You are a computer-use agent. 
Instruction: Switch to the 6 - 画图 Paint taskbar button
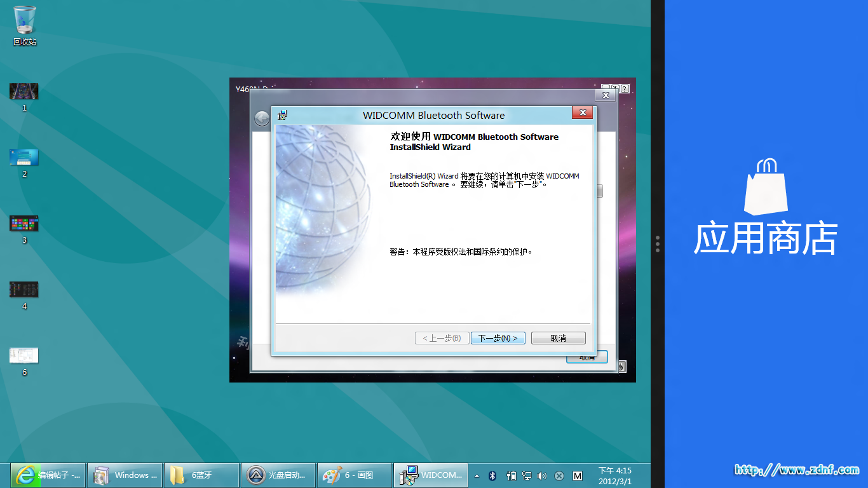pyautogui.click(x=355, y=475)
